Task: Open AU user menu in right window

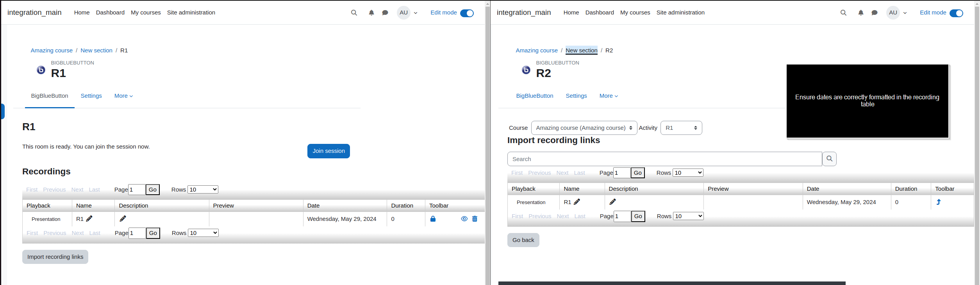Action: click(897, 13)
